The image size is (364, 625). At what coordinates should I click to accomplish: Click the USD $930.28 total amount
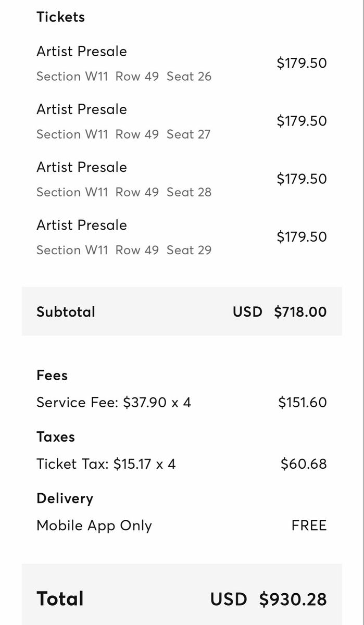[269, 599]
